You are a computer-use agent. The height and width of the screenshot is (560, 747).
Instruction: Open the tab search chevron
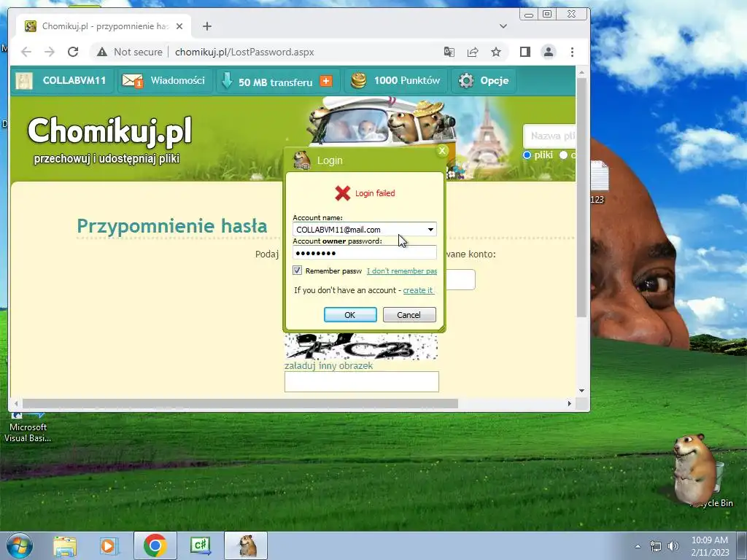coord(503,26)
